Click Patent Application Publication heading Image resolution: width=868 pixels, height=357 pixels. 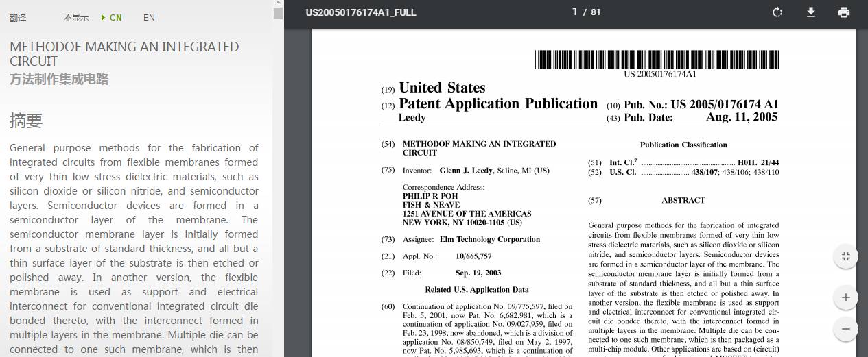click(498, 103)
